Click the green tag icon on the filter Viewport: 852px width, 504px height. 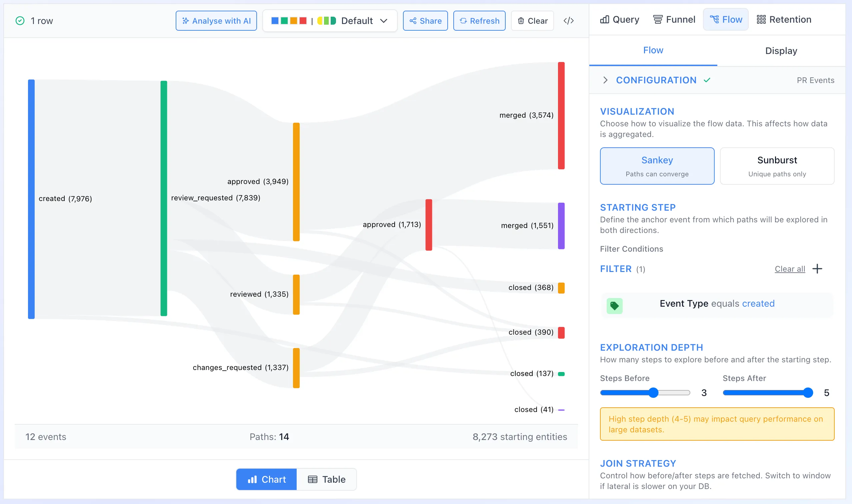[615, 305]
